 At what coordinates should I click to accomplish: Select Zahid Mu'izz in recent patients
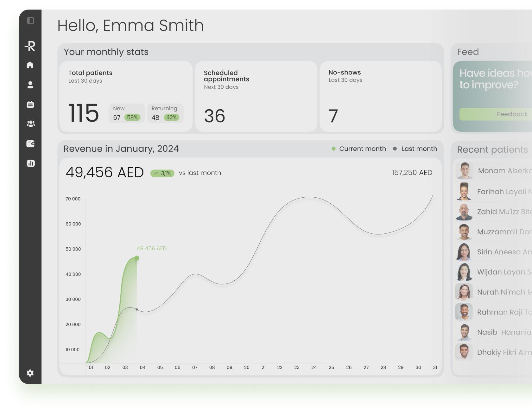[x=503, y=212]
